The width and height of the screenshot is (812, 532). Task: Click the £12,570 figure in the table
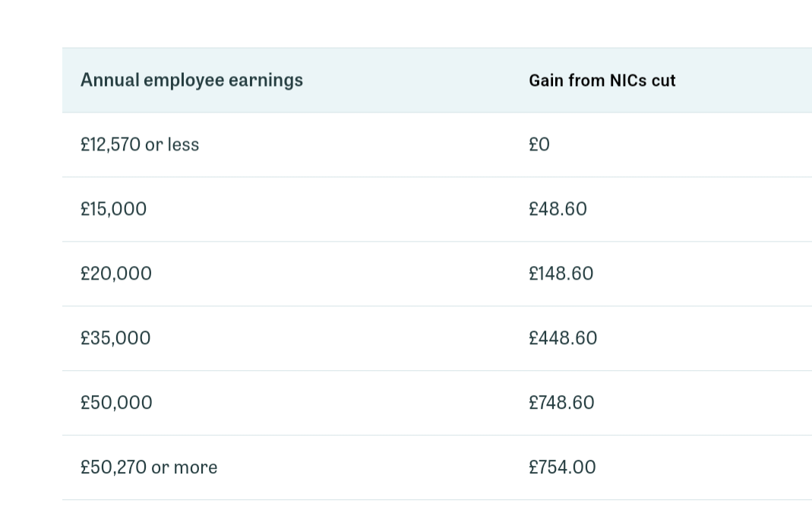110,144
